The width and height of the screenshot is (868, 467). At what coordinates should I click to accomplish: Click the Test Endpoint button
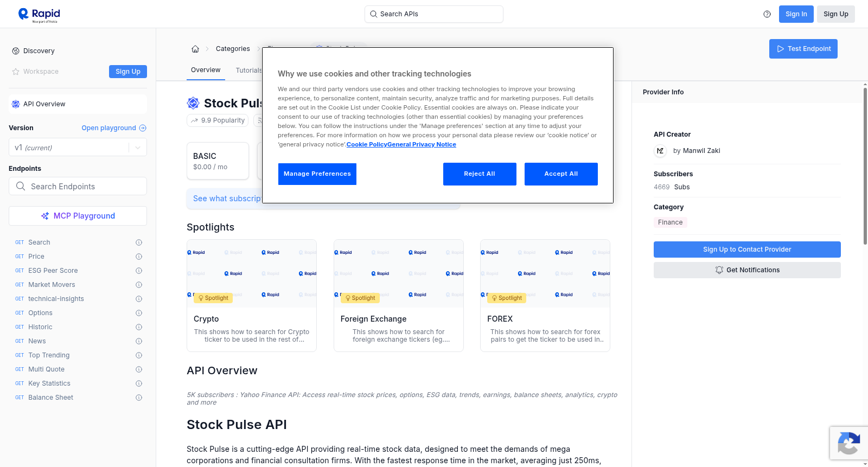803,49
